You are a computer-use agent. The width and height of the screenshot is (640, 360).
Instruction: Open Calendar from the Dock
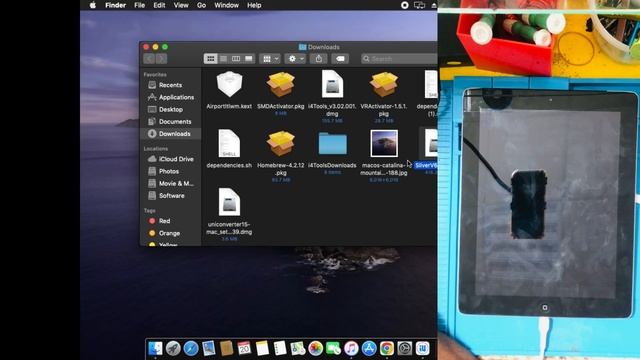coord(244,348)
